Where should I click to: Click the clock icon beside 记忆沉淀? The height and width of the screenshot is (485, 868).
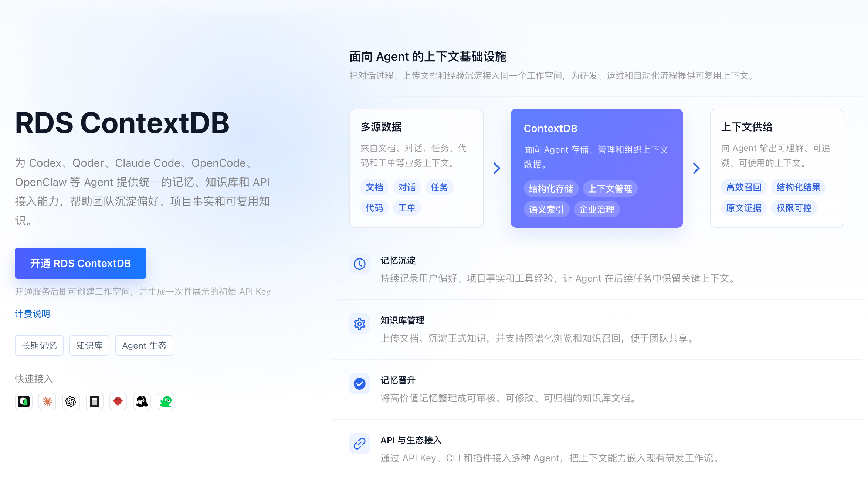pos(360,264)
